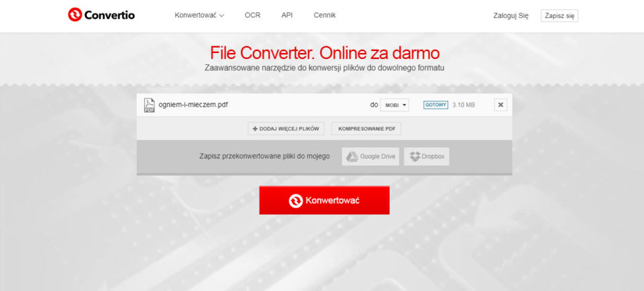Click the Kompresowanie PDF button
Viewport: 644px width, 291px height.
pos(366,129)
